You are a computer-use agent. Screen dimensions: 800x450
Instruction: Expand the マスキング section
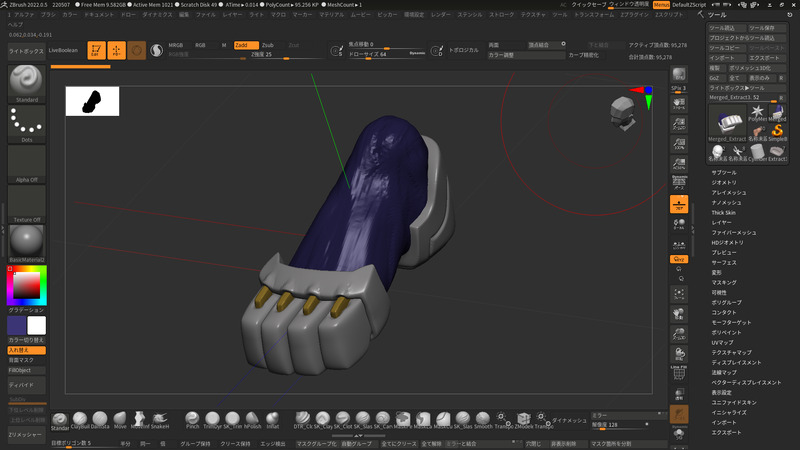[724, 282]
